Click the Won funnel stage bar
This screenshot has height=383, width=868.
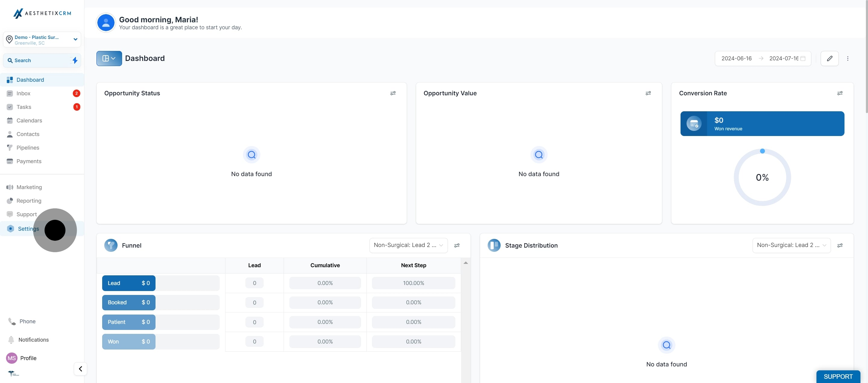tap(129, 341)
